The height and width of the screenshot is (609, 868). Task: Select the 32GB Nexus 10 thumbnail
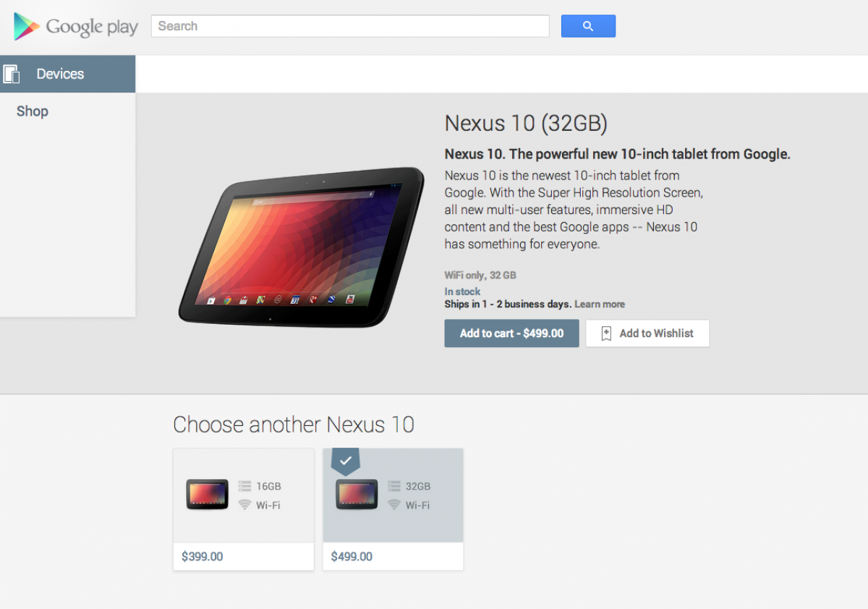coord(357,495)
